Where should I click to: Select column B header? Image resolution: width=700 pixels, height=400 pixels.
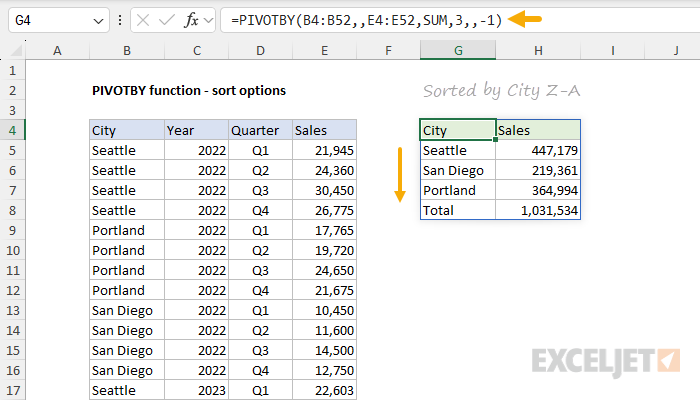pos(127,50)
